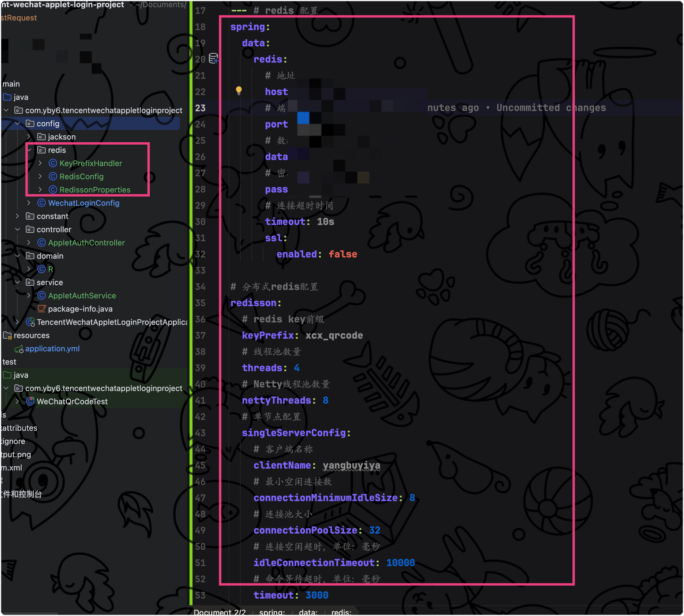The width and height of the screenshot is (684, 616).
Task: Click the database gutter icon on line 20
Action: click(213, 59)
